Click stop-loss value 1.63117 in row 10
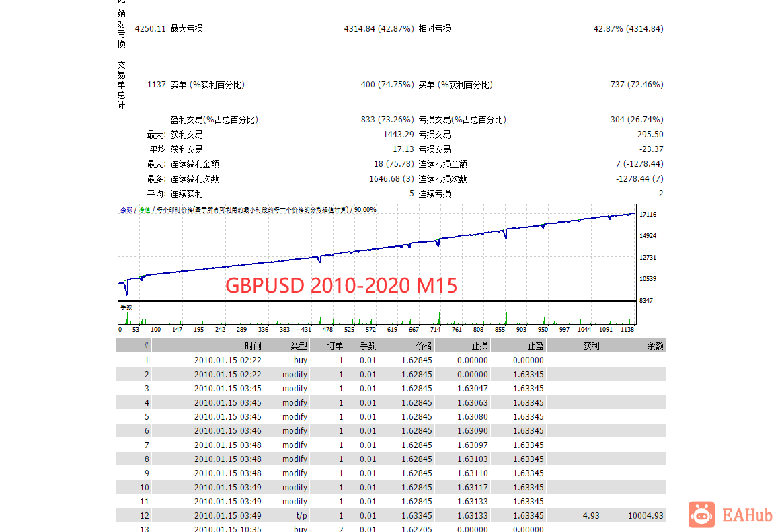This screenshot has width=782, height=532. (472, 487)
